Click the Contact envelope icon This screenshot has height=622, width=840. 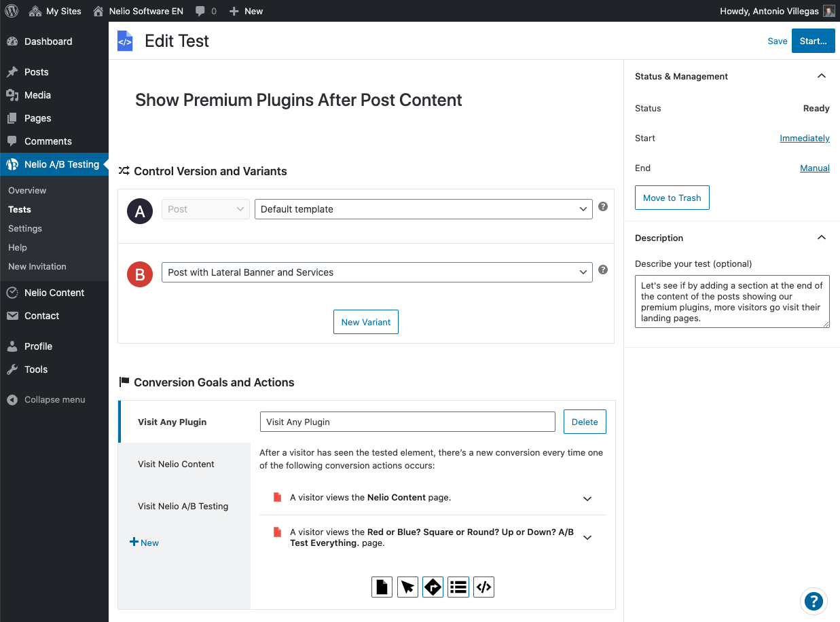pyautogui.click(x=12, y=316)
